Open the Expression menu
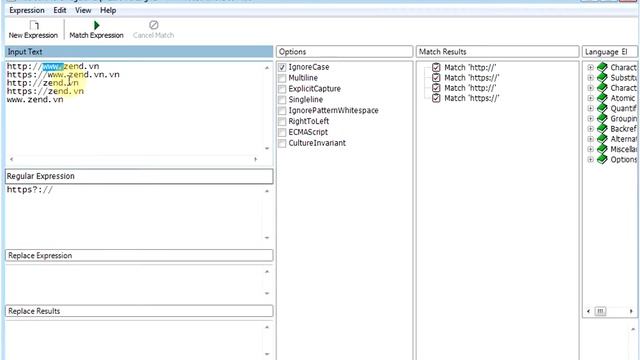 tap(27, 10)
